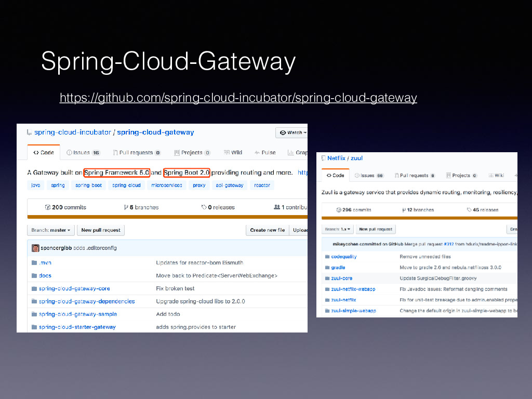Click the Create new file button
Viewport: 532px width, 399px height.
268,230
